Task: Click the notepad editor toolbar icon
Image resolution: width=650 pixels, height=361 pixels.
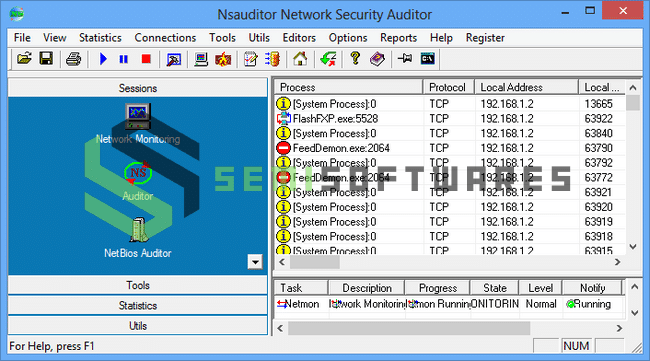Action: (250, 59)
